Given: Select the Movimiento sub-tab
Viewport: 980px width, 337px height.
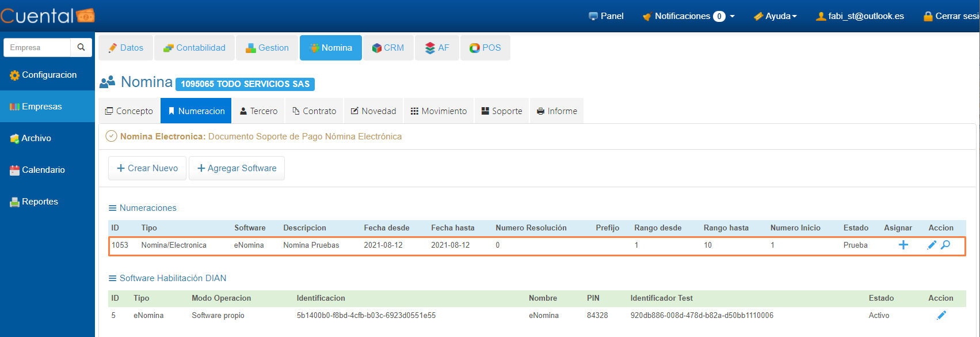Looking at the screenshot, I should pos(438,111).
